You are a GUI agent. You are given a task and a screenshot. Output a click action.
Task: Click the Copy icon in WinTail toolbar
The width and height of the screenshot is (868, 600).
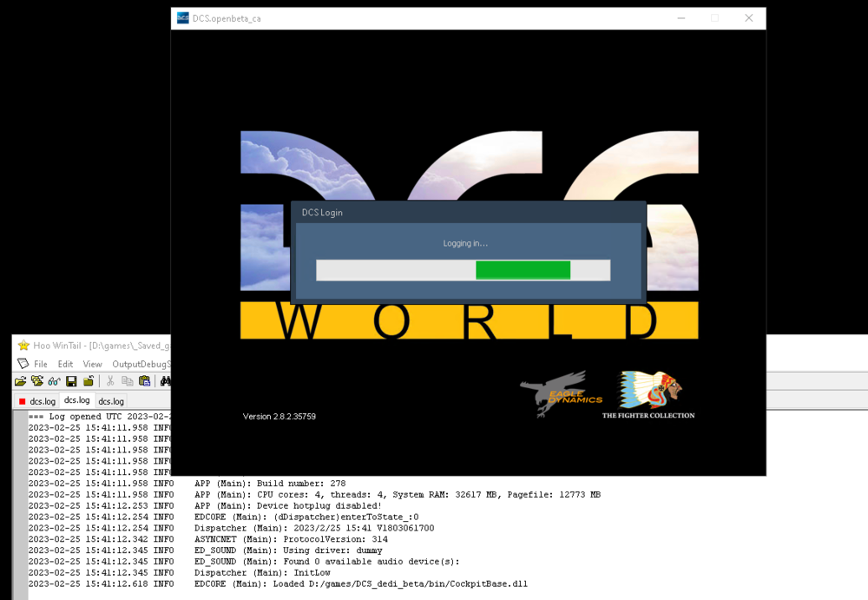[128, 381]
